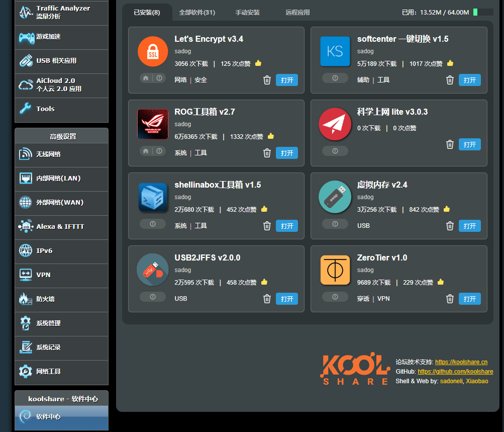
Task: Open 网络工具 network tools
Action: (x=61, y=372)
